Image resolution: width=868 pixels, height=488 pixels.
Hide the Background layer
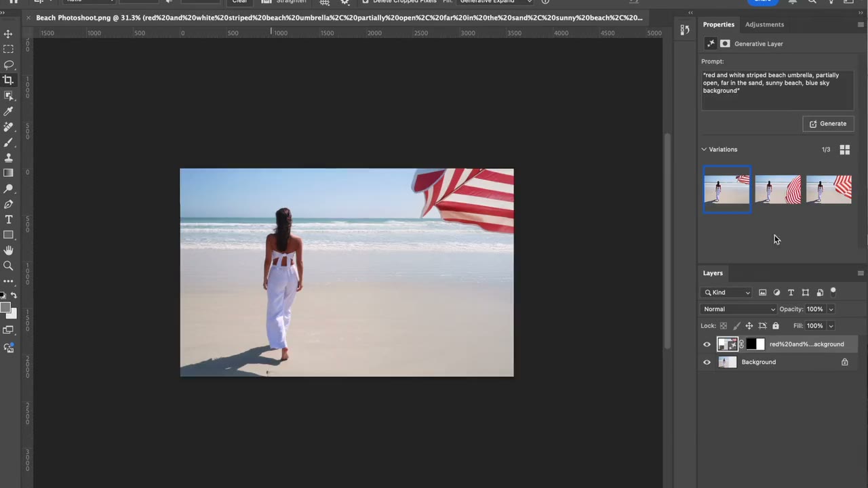pyautogui.click(x=707, y=362)
